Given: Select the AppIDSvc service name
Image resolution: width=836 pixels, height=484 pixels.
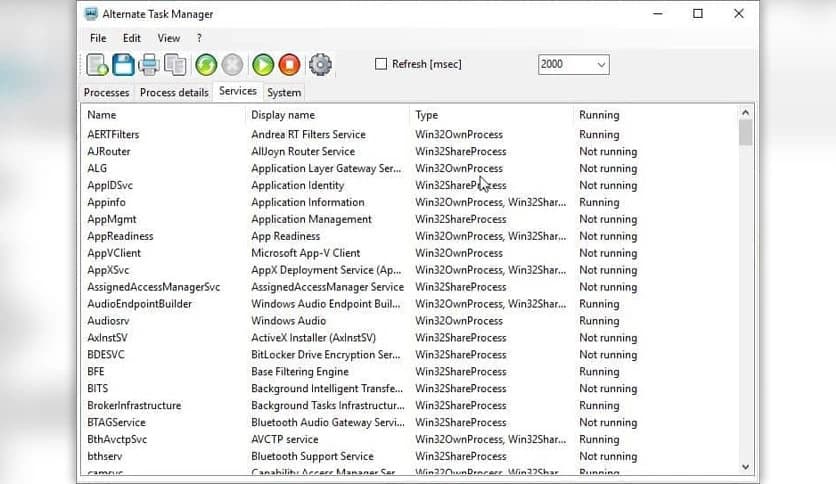Looking at the screenshot, I should (x=110, y=185).
